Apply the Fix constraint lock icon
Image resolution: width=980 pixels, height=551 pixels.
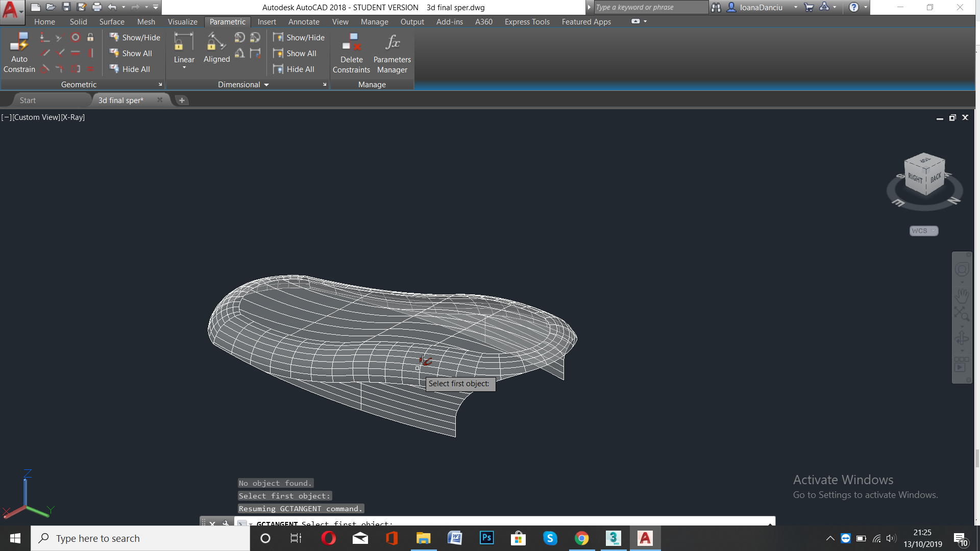90,37
